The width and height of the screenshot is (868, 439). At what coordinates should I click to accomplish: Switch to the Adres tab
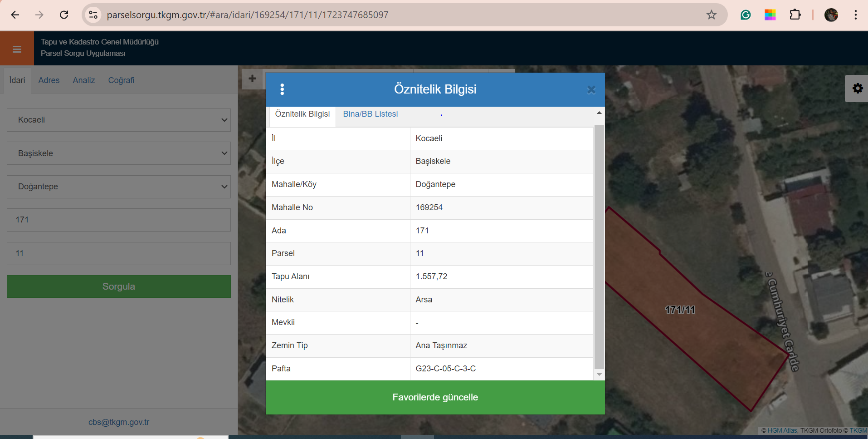(x=49, y=80)
